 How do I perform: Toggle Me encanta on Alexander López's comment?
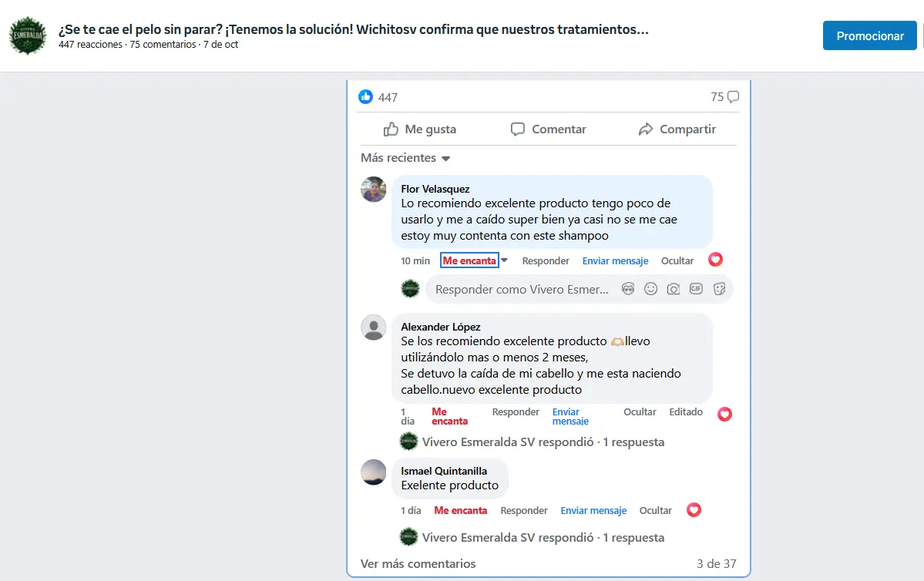click(449, 416)
